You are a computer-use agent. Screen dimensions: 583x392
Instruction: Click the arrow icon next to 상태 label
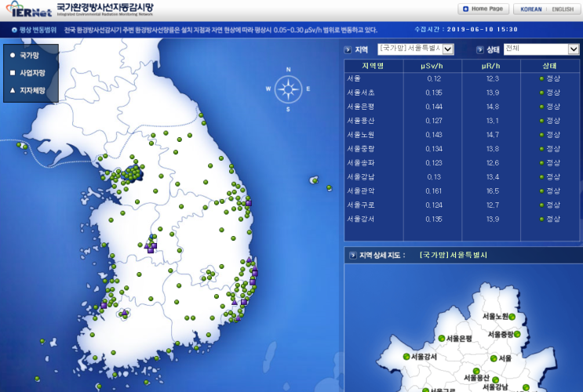[x=480, y=50]
